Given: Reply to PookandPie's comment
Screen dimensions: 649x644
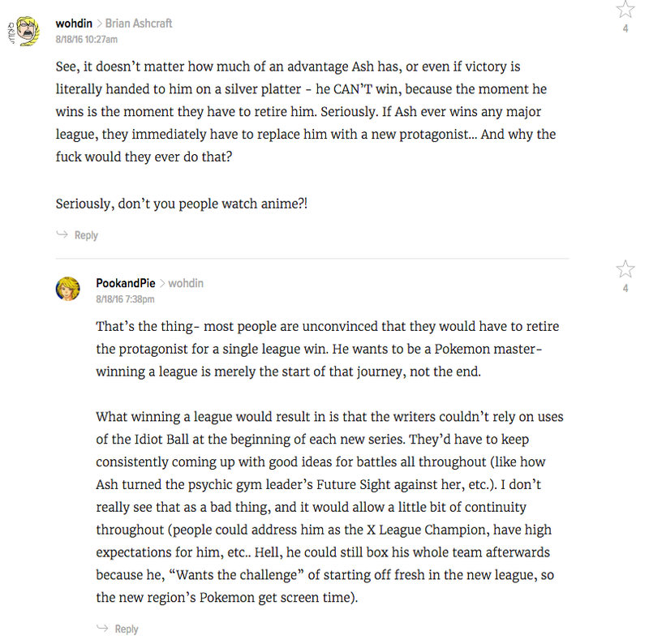Looking at the screenshot, I should (127, 629).
